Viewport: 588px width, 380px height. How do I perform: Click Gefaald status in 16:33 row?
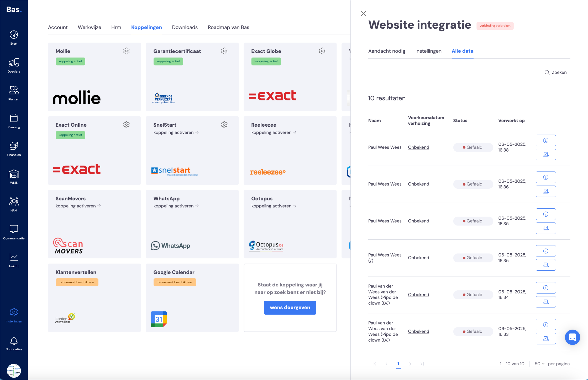(473, 331)
